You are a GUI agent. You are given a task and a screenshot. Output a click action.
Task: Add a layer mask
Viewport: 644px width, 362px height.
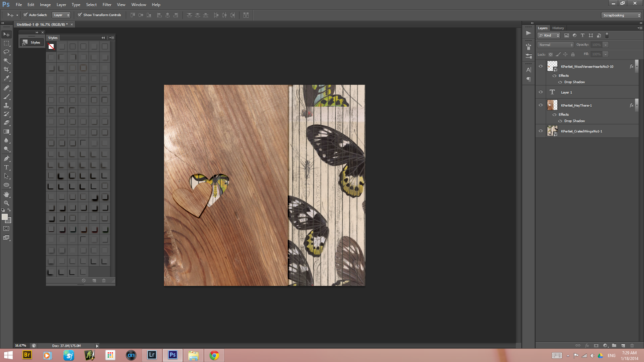(x=596, y=346)
